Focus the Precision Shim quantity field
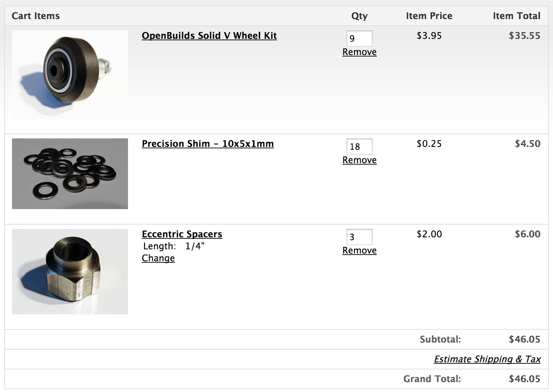Viewport: 553px width, 392px height. pos(359,147)
